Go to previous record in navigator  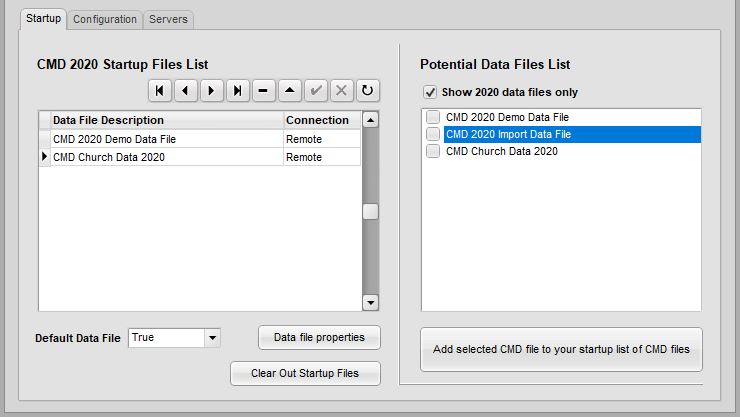186,91
